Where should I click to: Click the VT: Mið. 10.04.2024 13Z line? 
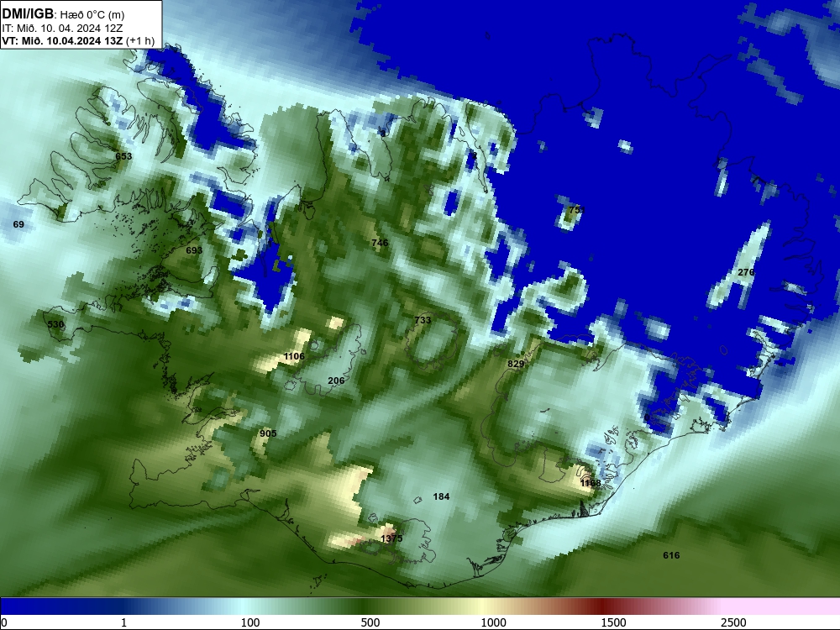(78, 40)
